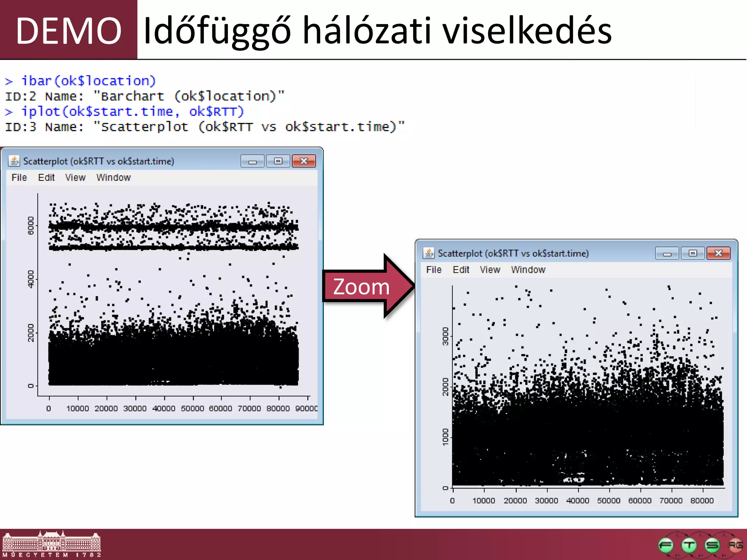Click the 4000 y-axis label in left plot
The height and width of the screenshot is (560, 747).
point(31,279)
